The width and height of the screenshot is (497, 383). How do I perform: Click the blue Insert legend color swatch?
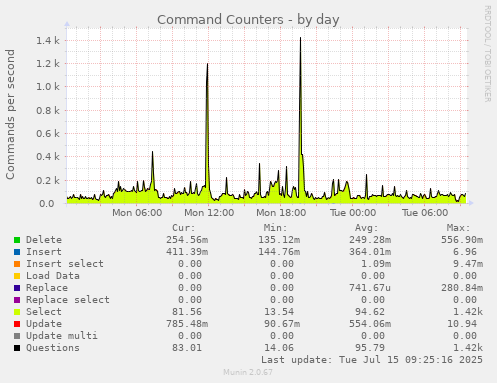point(17,252)
